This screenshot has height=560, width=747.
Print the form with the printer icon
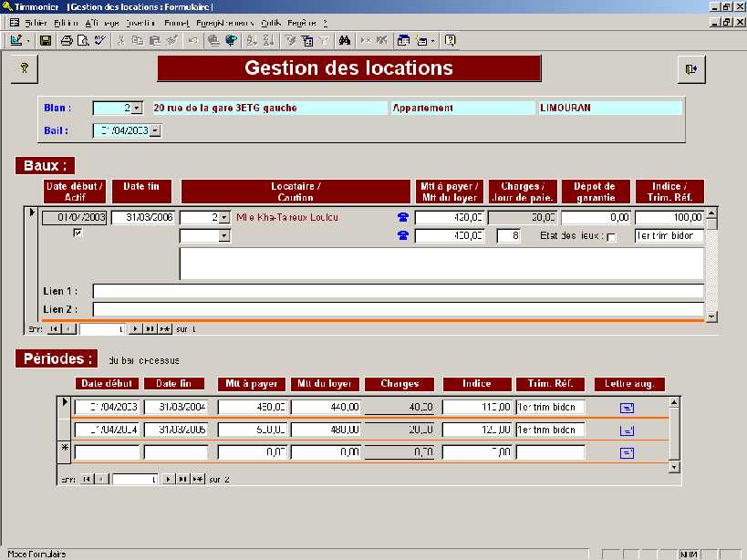[67, 40]
